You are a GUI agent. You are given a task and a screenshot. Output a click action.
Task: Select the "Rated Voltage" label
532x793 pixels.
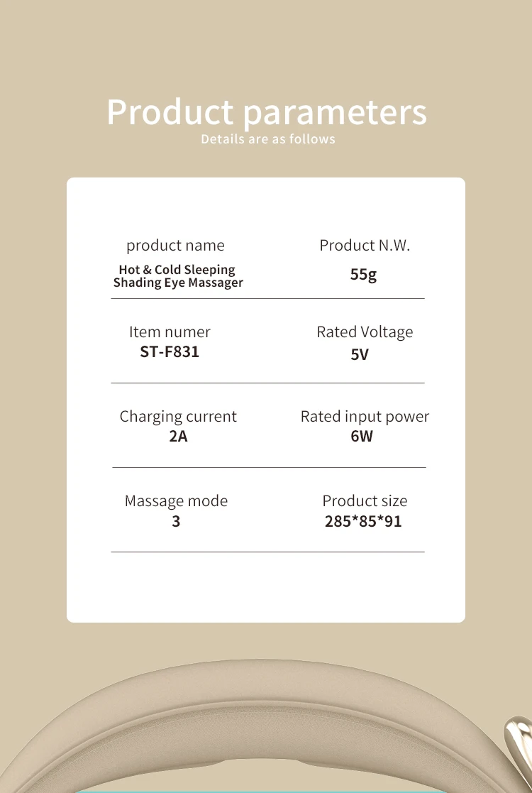pyautogui.click(x=365, y=332)
